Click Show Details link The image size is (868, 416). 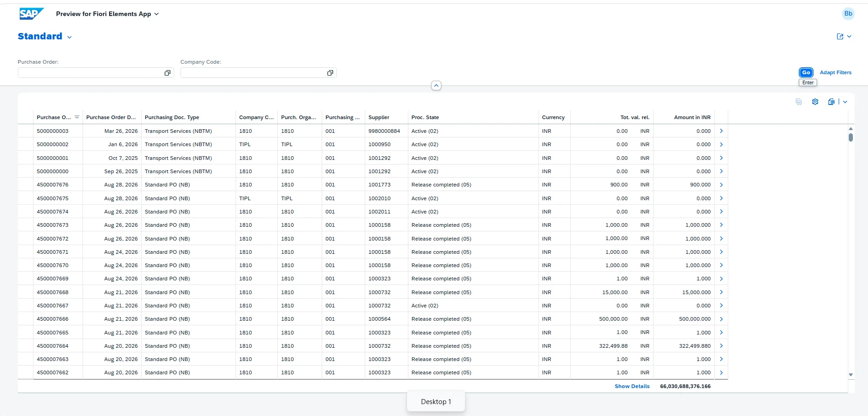click(x=632, y=386)
